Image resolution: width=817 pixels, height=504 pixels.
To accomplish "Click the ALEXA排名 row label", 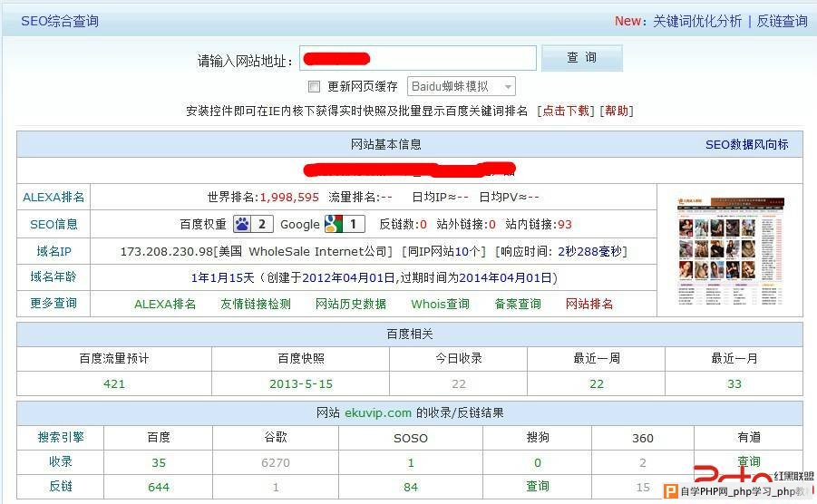I will tap(53, 198).
